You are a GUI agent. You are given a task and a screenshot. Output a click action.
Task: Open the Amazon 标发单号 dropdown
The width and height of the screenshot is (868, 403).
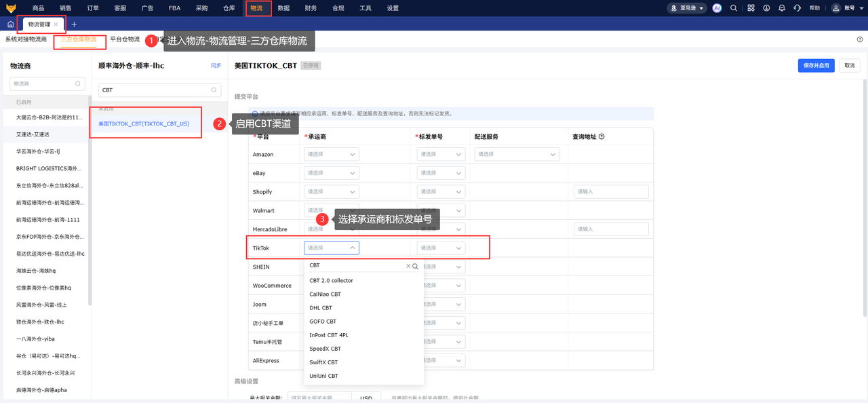point(441,154)
